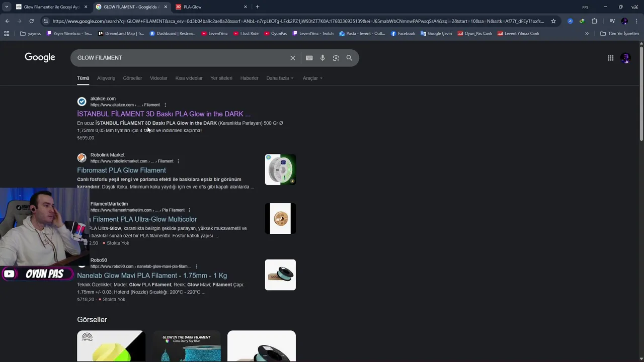Click Robolink Market site favicon

click(82, 158)
